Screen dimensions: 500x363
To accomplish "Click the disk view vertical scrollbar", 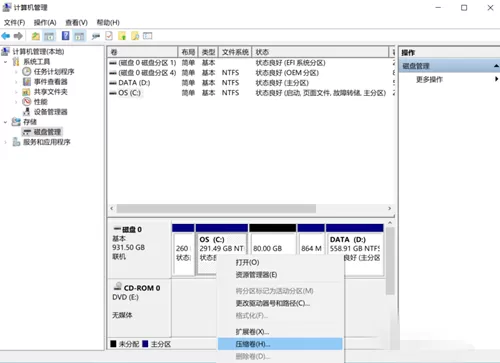I will point(390,261).
